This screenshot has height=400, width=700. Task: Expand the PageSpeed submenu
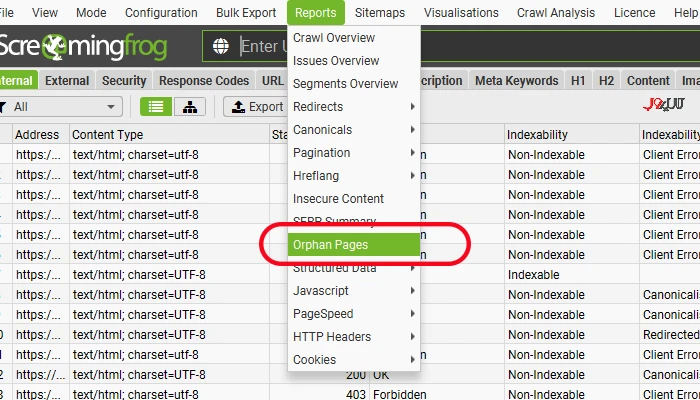[x=354, y=313]
